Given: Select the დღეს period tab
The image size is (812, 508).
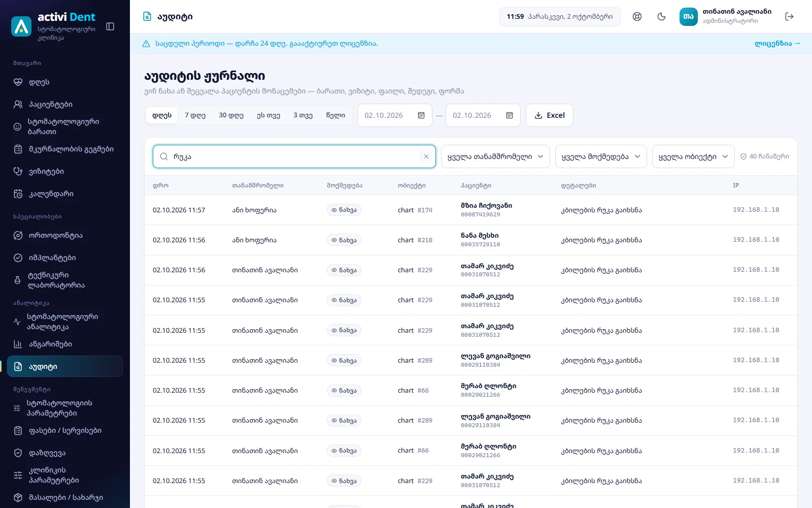Looking at the screenshot, I should click(x=162, y=115).
